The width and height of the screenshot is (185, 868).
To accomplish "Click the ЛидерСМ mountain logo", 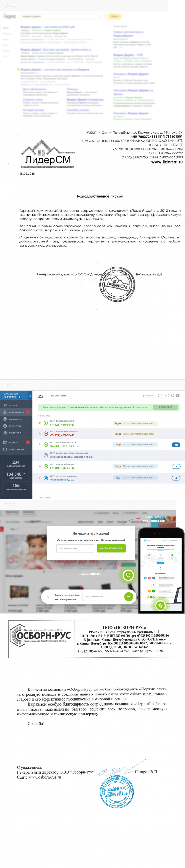I will tap(47, 154).
